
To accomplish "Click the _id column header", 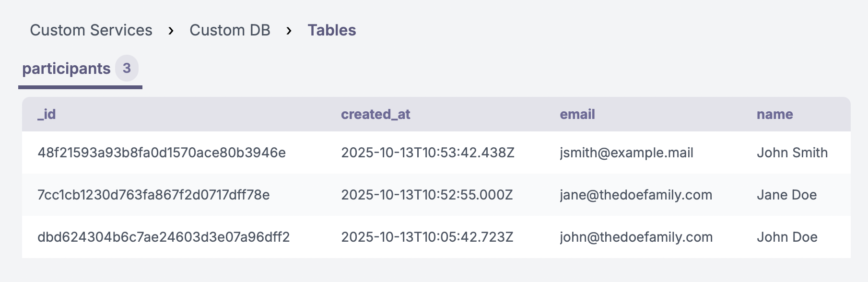I will [47, 114].
